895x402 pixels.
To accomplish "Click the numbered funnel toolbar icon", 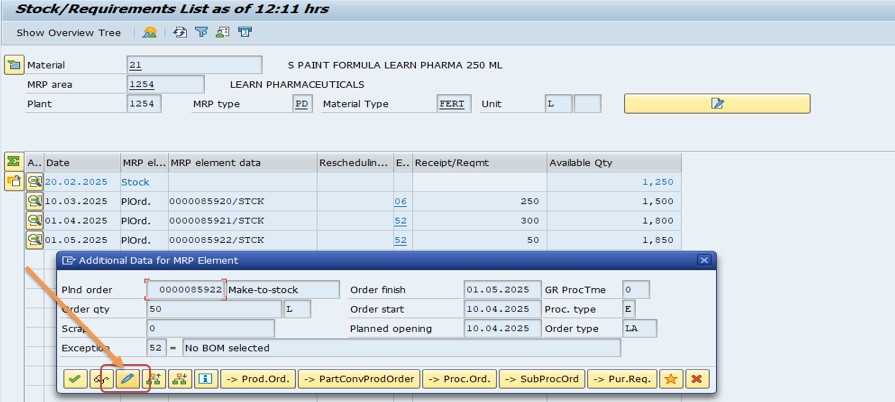I will point(245,33).
